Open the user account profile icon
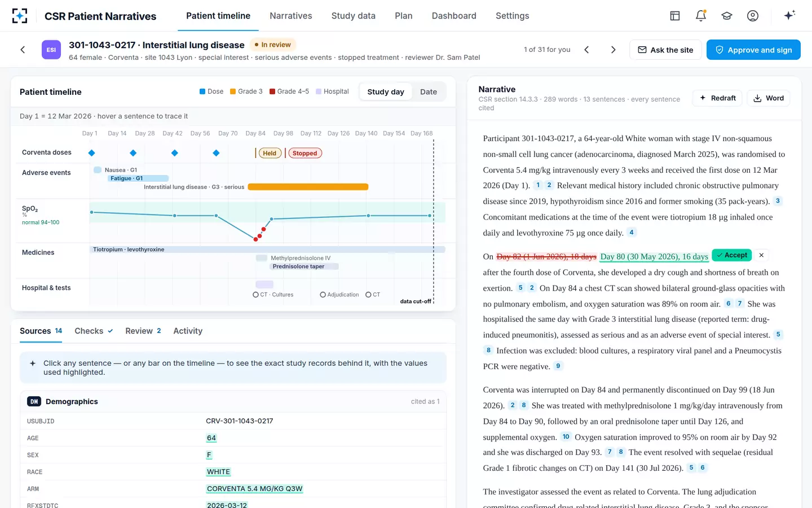 coord(753,16)
